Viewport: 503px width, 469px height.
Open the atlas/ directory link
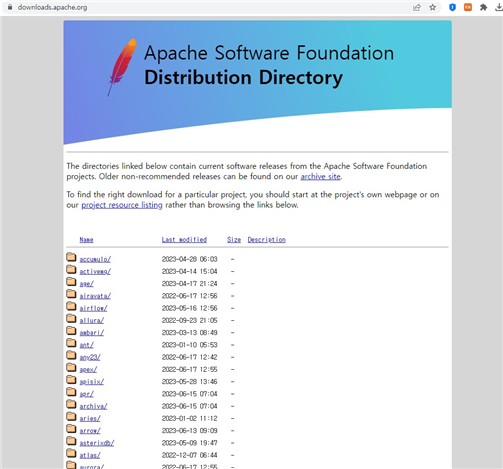[90, 455]
